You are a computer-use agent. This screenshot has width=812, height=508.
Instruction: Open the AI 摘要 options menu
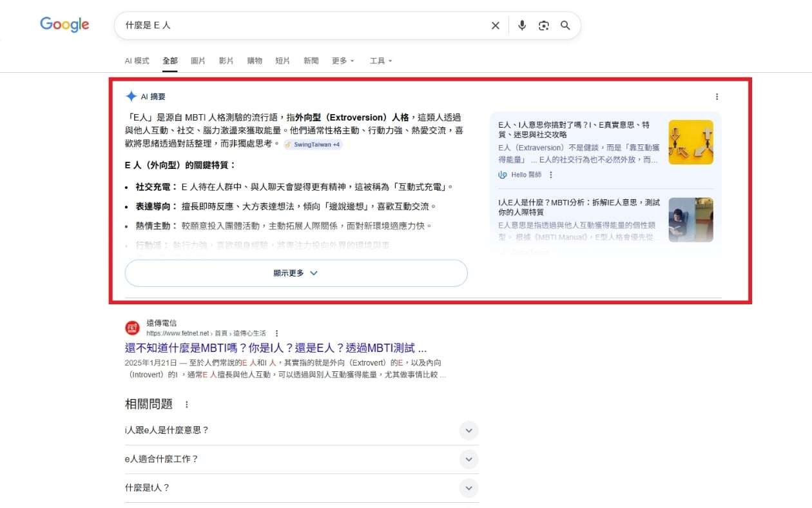(x=717, y=96)
